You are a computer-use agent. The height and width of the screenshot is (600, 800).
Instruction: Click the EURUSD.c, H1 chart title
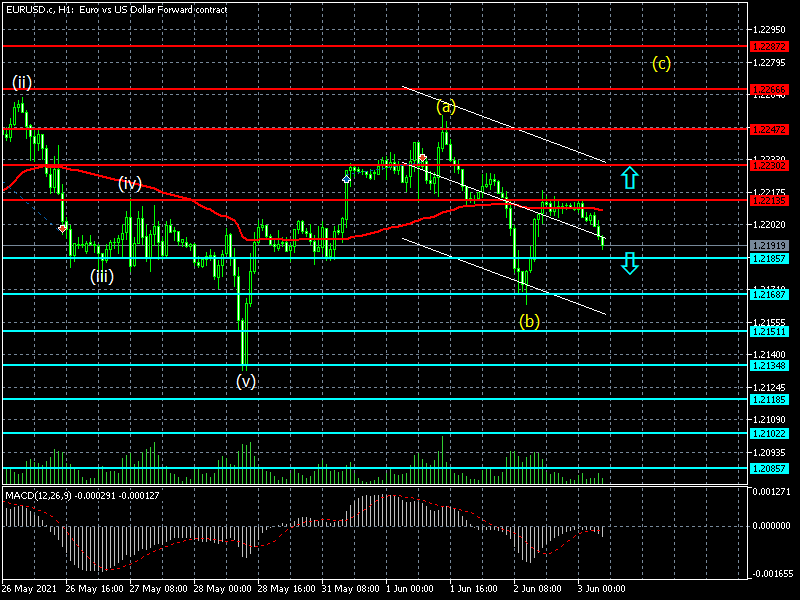[115, 9]
